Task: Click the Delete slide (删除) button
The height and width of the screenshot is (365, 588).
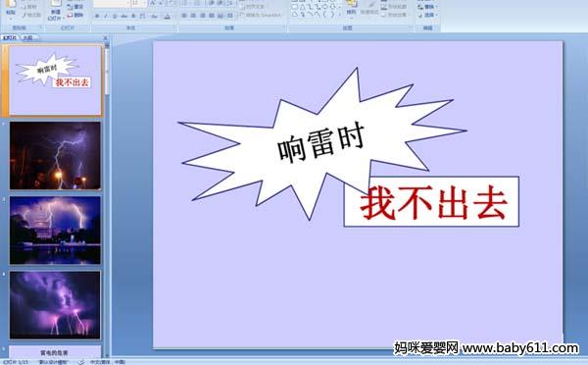Action: [75, 15]
